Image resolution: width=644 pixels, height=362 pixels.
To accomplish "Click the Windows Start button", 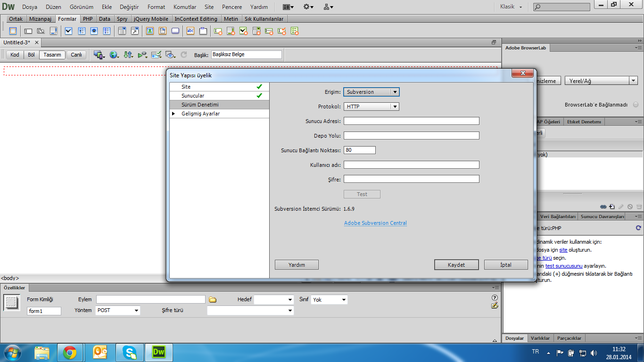I will point(12,352).
